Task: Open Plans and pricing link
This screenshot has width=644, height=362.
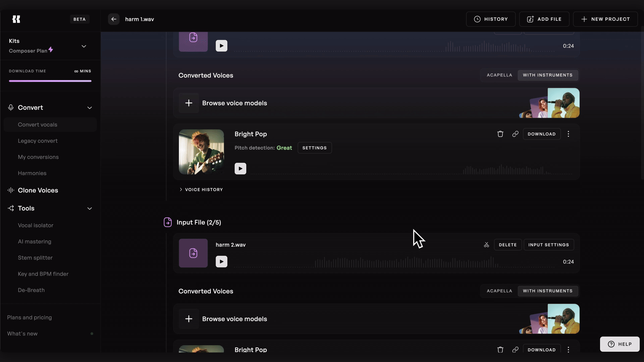Action: 30,317
